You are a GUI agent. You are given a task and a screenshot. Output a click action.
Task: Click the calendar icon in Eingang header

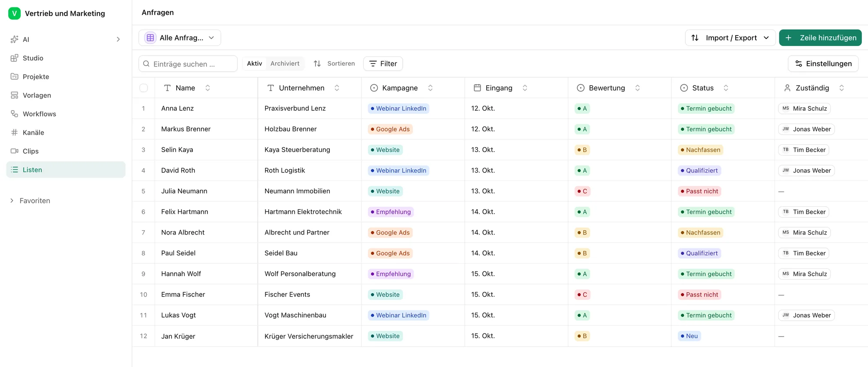tap(477, 88)
